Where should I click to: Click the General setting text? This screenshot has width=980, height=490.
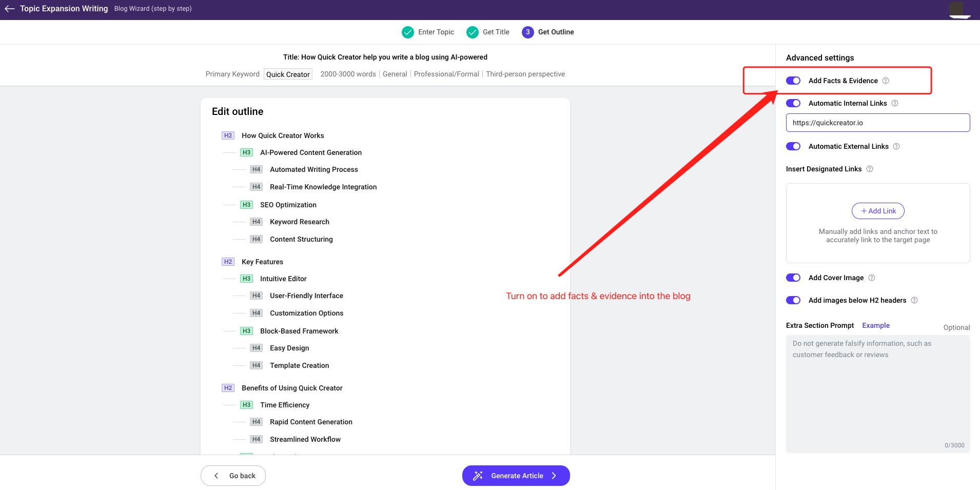[x=395, y=74]
